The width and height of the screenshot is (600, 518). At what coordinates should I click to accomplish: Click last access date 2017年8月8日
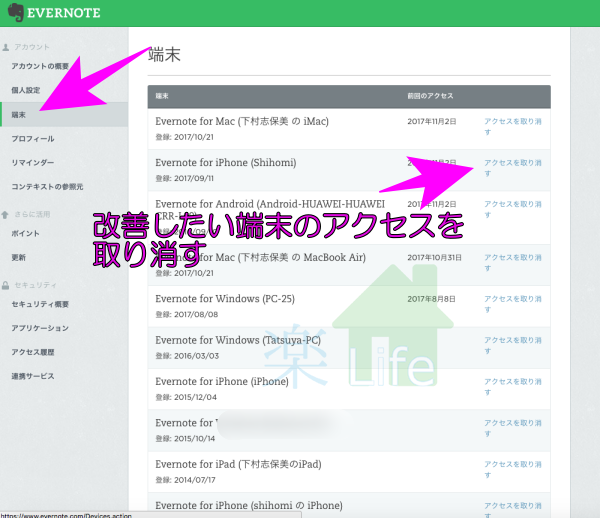(431, 299)
